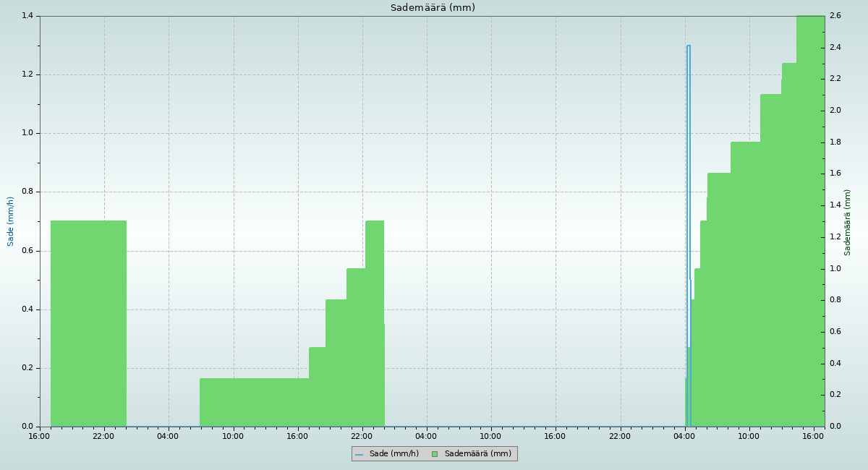Click the "1.0" label on left axis
This screenshot has height=470, width=868.
click(28, 133)
